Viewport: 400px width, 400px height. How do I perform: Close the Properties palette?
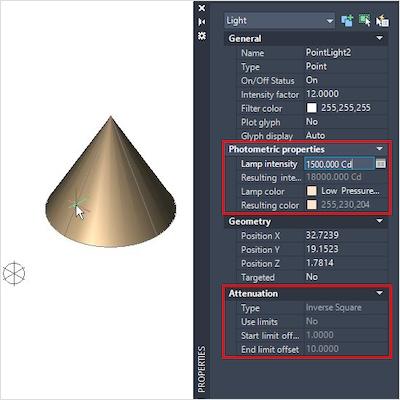pyautogui.click(x=202, y=8)
